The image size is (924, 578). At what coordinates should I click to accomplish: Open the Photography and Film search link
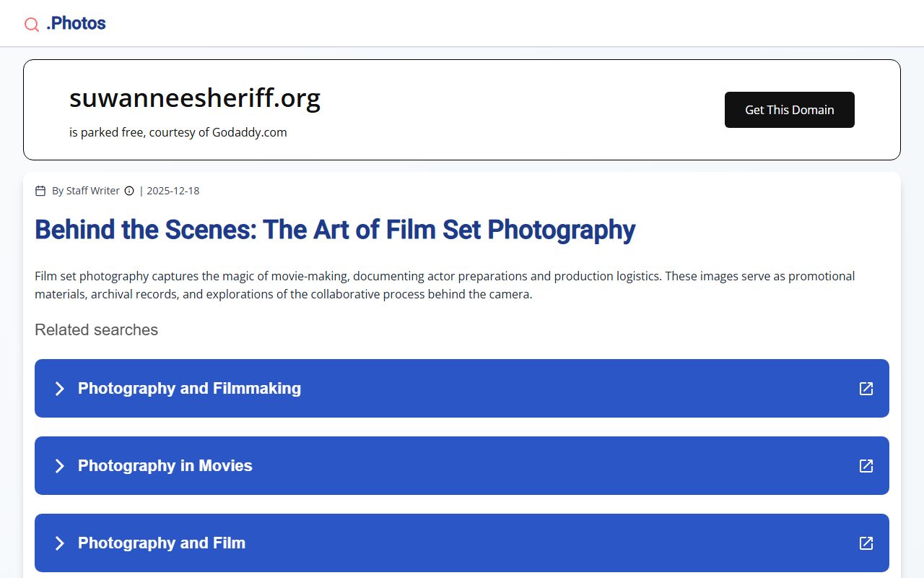click(x=161, y=543)
